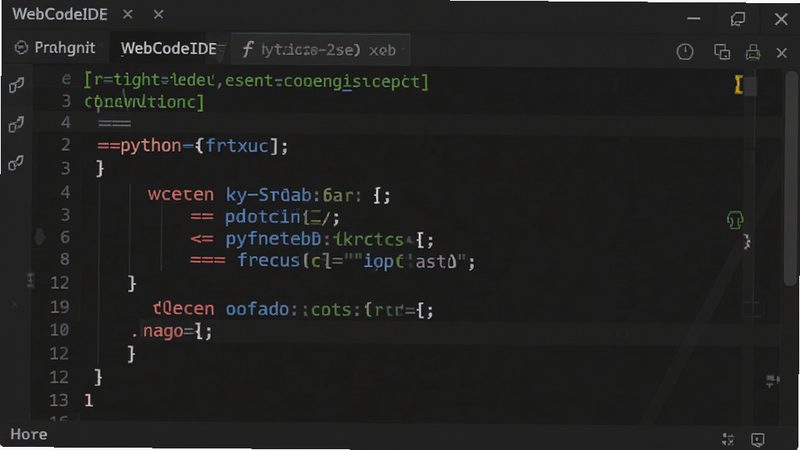Click the cpnevntionc] code line
The image size is (800, 450).
(x=144, y=102)
